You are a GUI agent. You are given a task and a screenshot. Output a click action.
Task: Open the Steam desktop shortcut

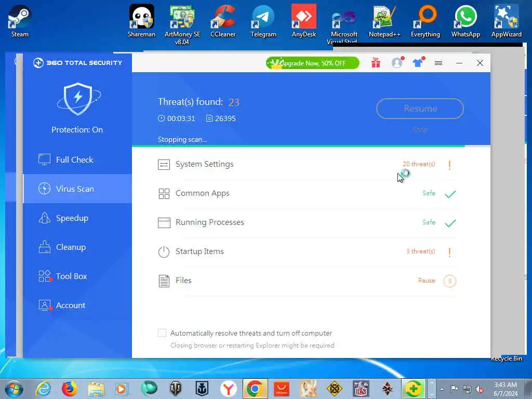[x=20, y=21]
